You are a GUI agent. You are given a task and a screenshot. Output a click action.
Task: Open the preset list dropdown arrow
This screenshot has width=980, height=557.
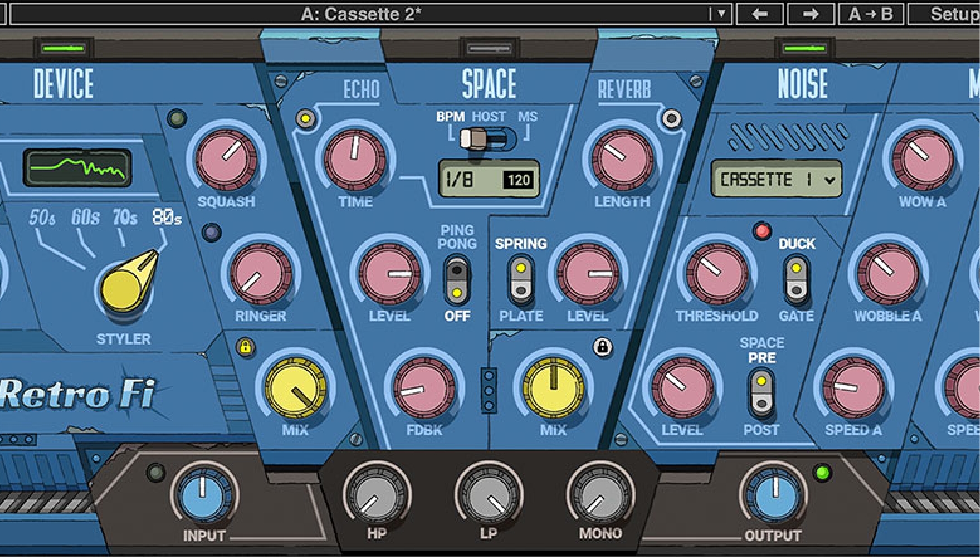(x=721, y=14)
